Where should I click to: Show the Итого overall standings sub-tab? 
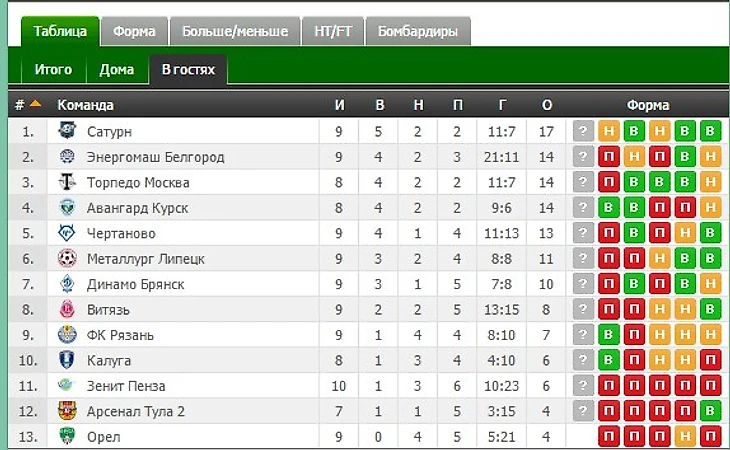pyautogui.click(x=53, y=70)
